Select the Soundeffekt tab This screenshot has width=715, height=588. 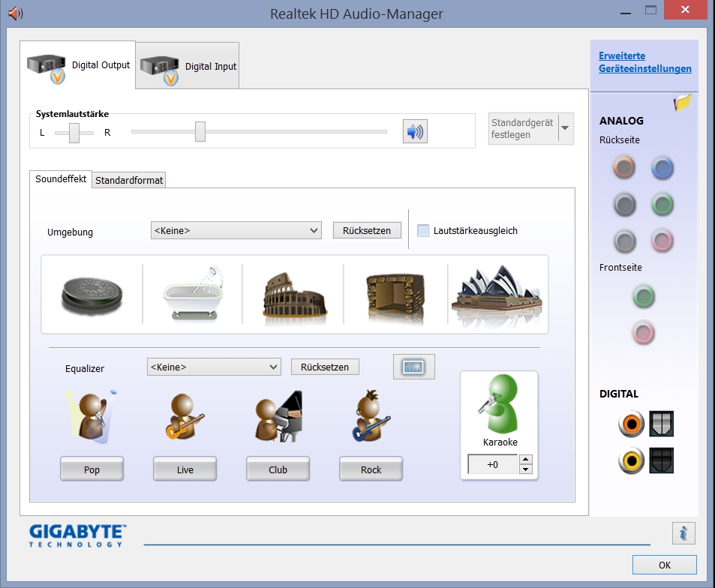(x=61, y=178)
